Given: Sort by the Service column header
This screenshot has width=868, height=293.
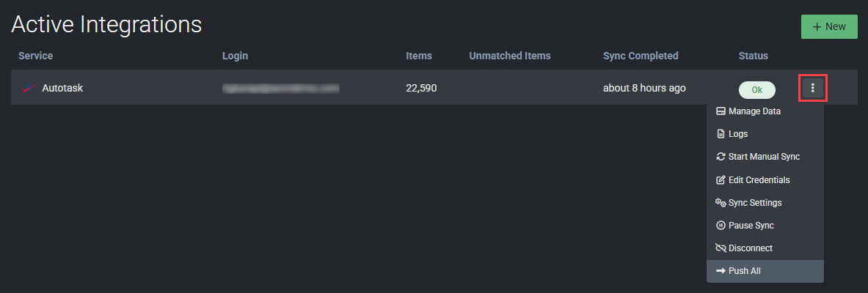Looking at the screenshot, I should pyautogui.click(x=36, y=56).
